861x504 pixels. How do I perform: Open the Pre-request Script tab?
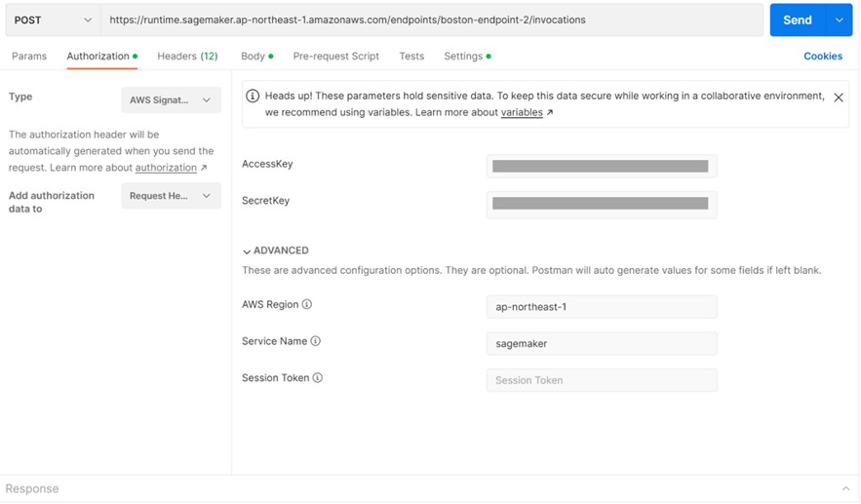[336, 57]
